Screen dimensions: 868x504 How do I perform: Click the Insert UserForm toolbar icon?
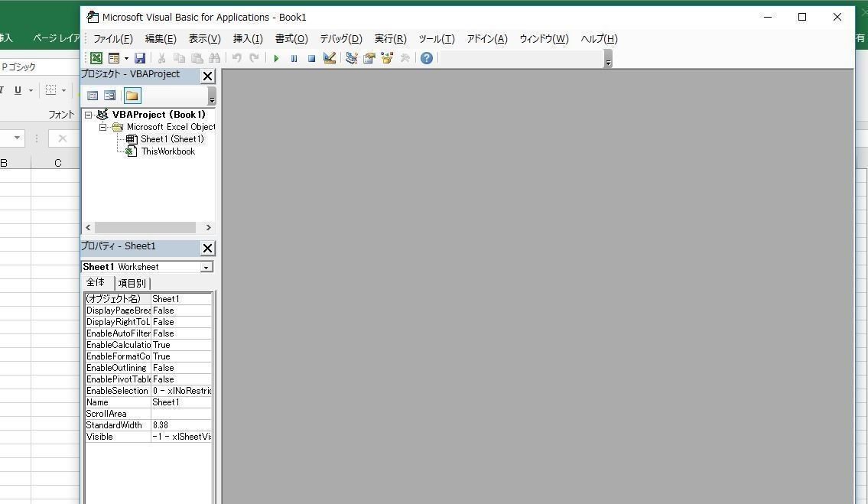112,57
